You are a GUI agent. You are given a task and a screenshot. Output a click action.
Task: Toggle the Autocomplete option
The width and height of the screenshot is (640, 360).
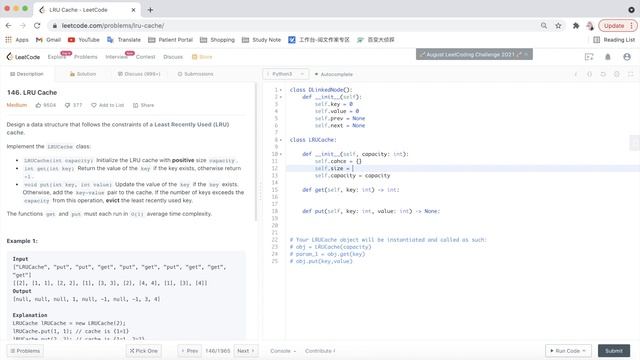click(334, 74)
